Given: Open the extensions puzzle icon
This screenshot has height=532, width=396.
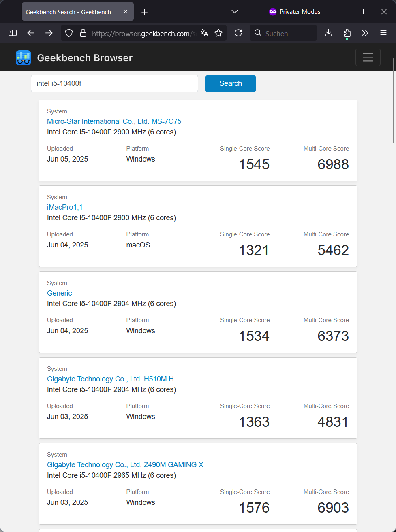Looking at the screenshot, I should [x=347, y=33].
